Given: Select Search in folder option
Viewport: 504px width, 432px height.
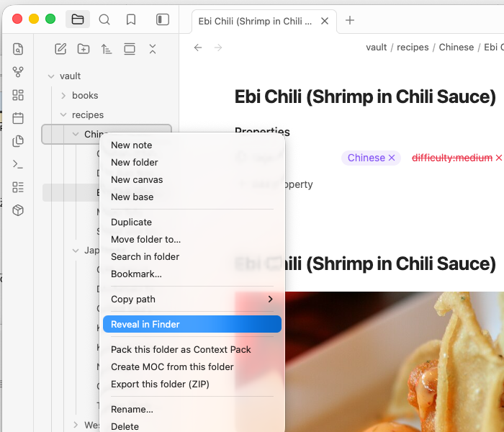Looking at the screenshot, I should [192, 257].
